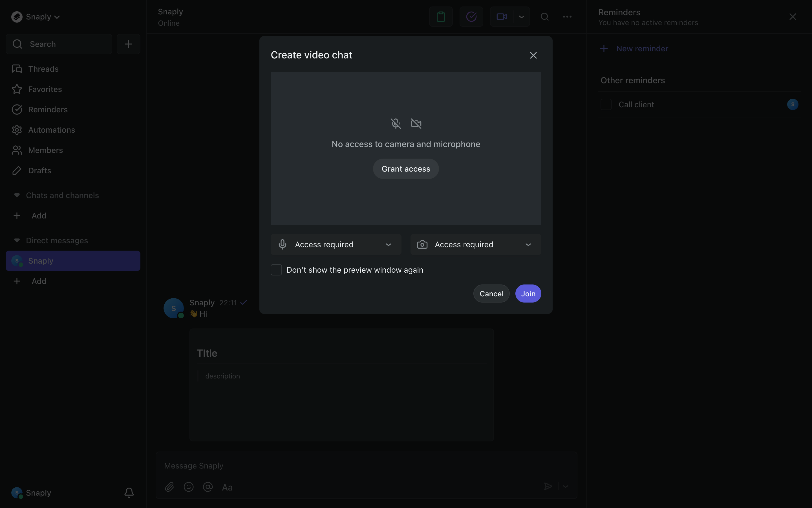Viewport: 812px width, 508px height.
Task: Open the microphone Access required dropdown
Action: [336, 245]
